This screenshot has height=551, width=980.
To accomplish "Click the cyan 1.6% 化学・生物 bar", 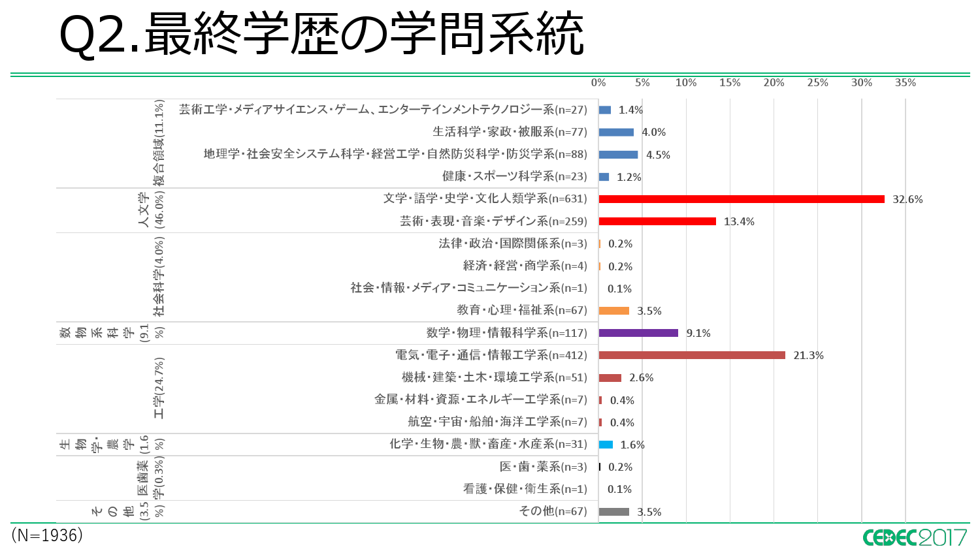I will pos(606,445).
